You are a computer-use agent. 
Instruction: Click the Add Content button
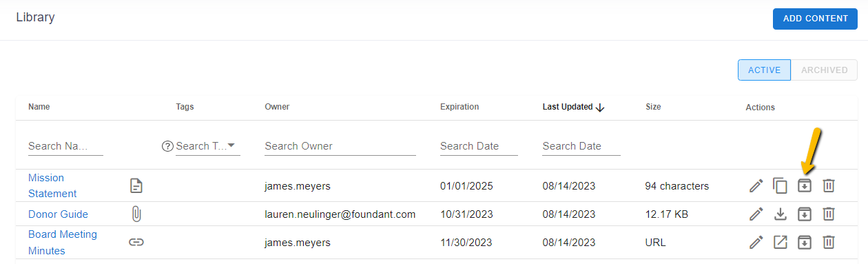pos(815,19)
